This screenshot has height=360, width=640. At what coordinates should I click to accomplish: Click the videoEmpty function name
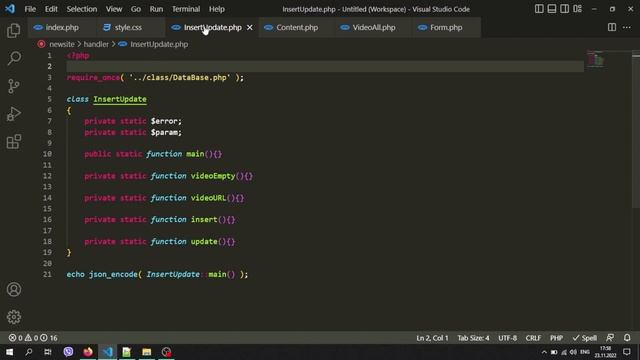pyautogui.click(x=213, y=176)
